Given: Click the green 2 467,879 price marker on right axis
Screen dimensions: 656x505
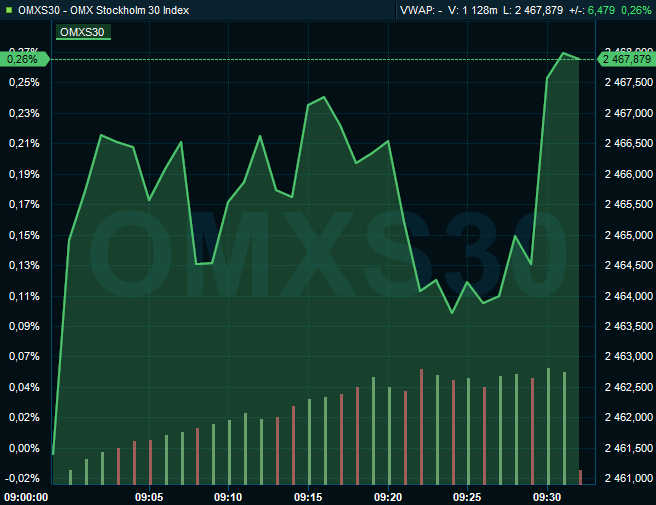Looking at the screenshot, I should click(x=625, y=59).
